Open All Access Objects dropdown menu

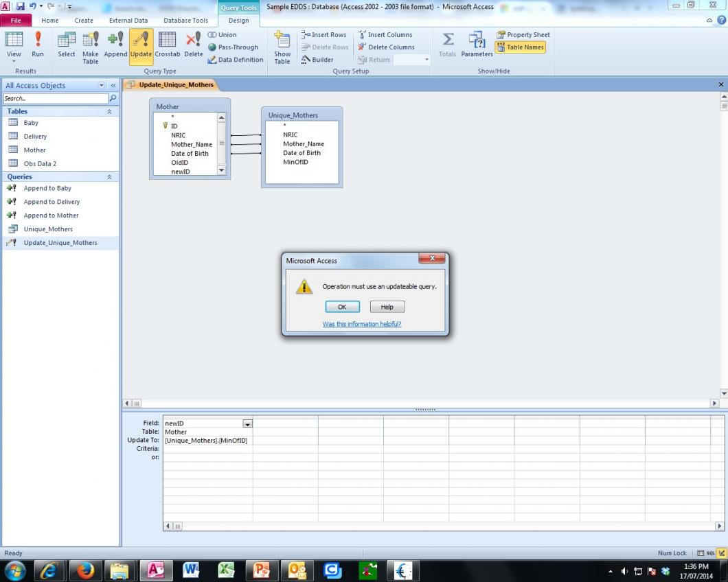coord(101,85)
